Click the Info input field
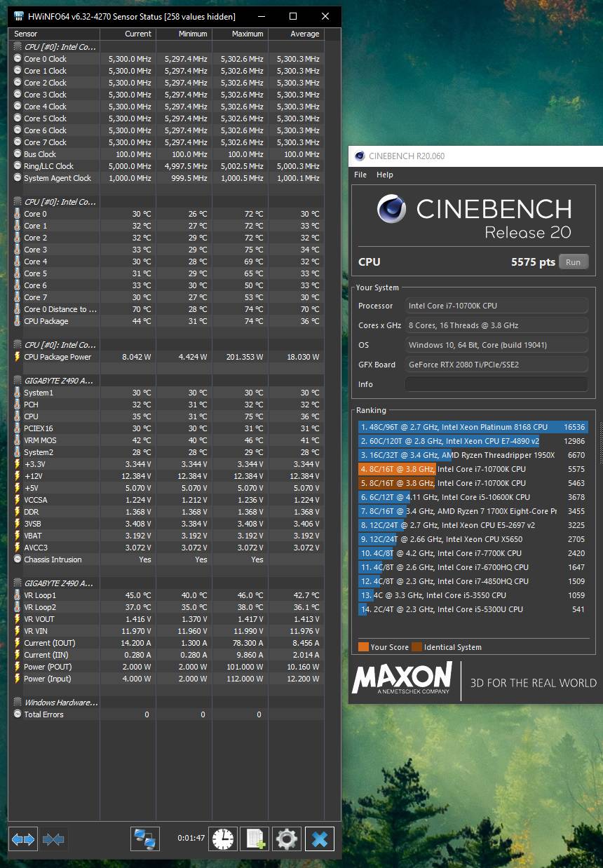The image size is (603, 868). click(x=496, y=384)
